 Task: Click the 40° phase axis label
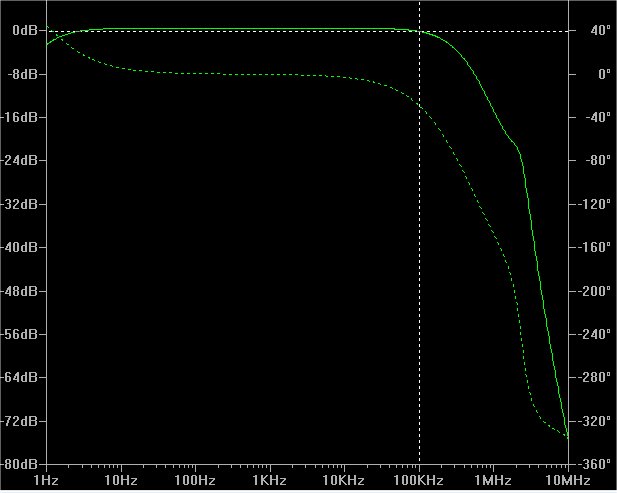pyautogui.click(x=600, y=30)
